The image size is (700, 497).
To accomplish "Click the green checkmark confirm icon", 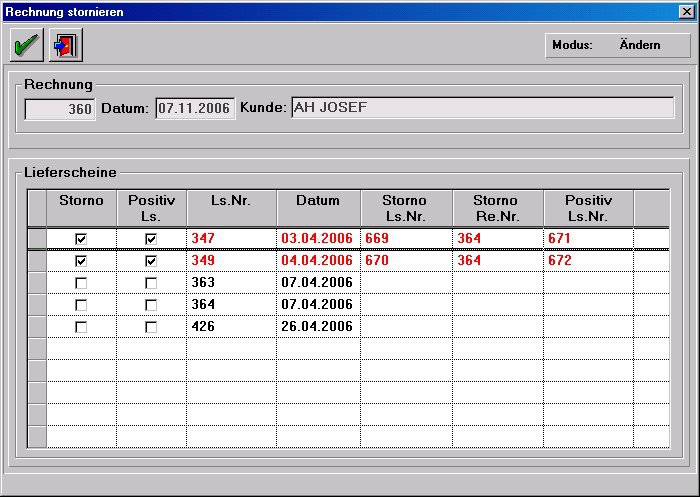I will point(27,45).
